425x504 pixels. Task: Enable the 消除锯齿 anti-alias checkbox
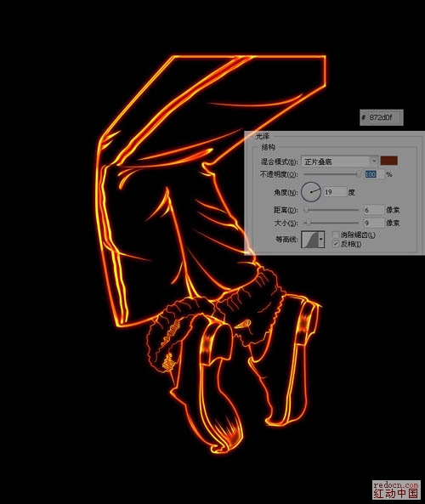[336, 235]
